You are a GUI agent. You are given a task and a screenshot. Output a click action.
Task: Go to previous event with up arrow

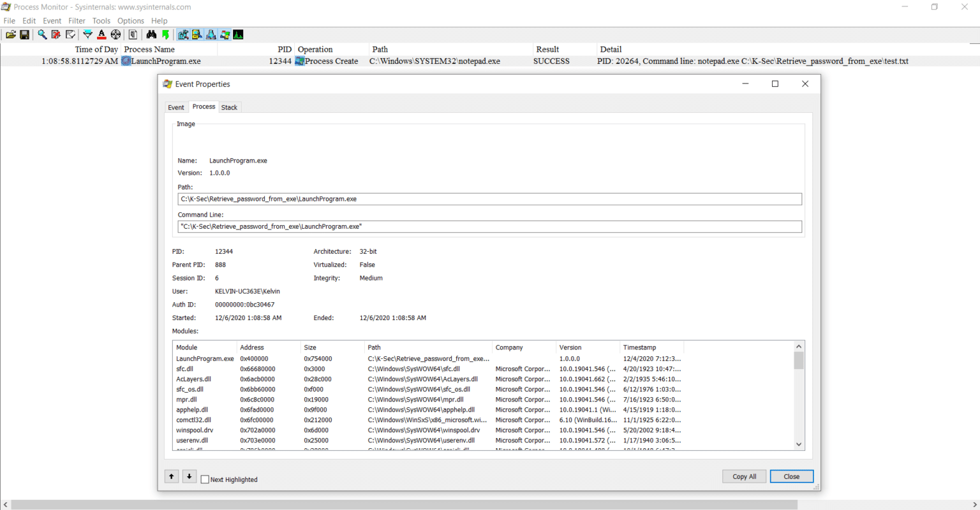point(172,476)
